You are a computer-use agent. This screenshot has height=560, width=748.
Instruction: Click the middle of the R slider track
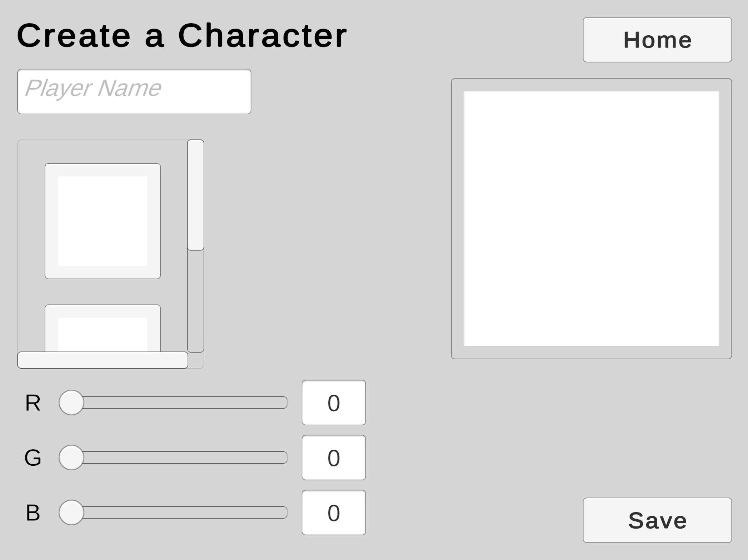pyautogui.click(x=179, y=402)
